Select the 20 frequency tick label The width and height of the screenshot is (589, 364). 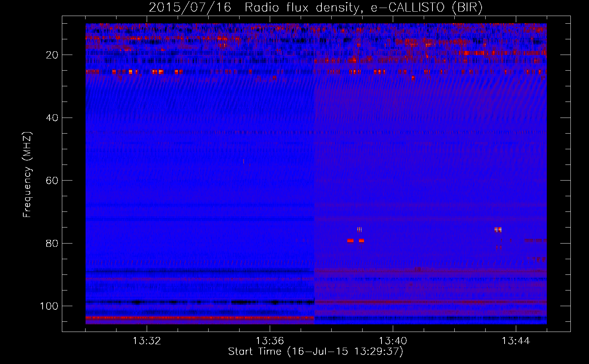(52, 55)
